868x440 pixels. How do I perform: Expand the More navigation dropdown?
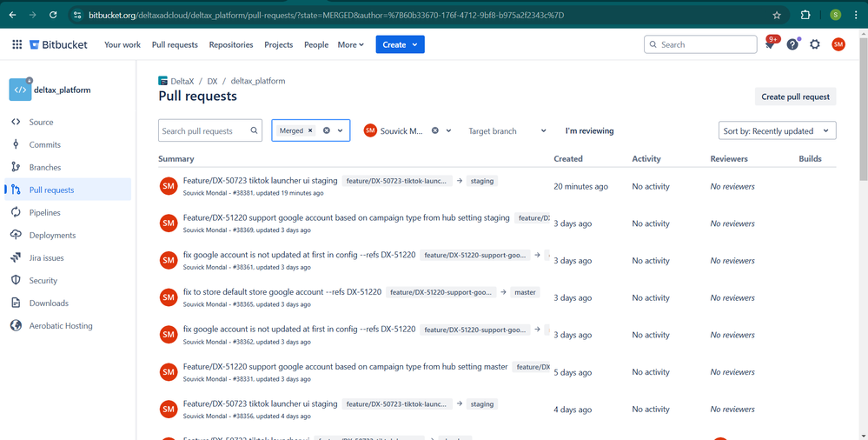(351, 44)
